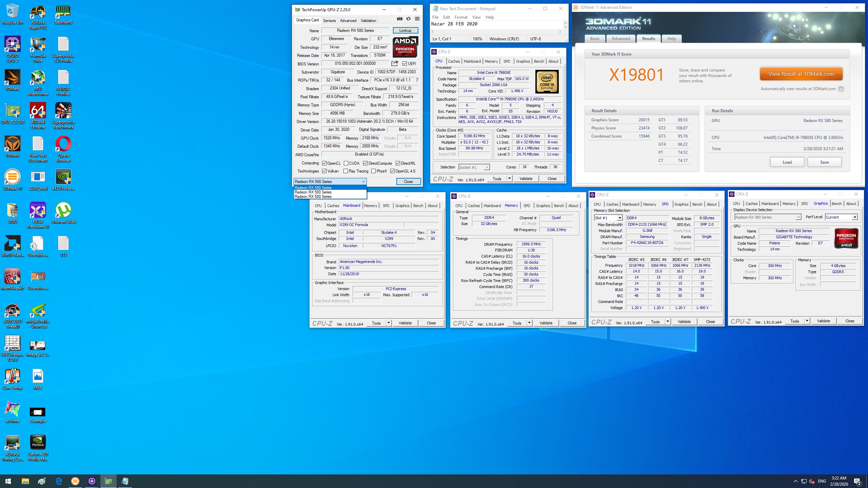Click Validate in CPU-Z CPU window
Viewport: 868px width, 488px height.
526,179
